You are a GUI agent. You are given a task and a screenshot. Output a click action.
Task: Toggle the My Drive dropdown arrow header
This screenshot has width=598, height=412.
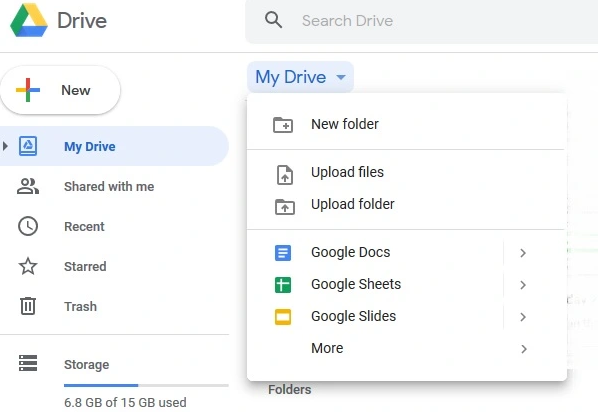coord(341,77)
